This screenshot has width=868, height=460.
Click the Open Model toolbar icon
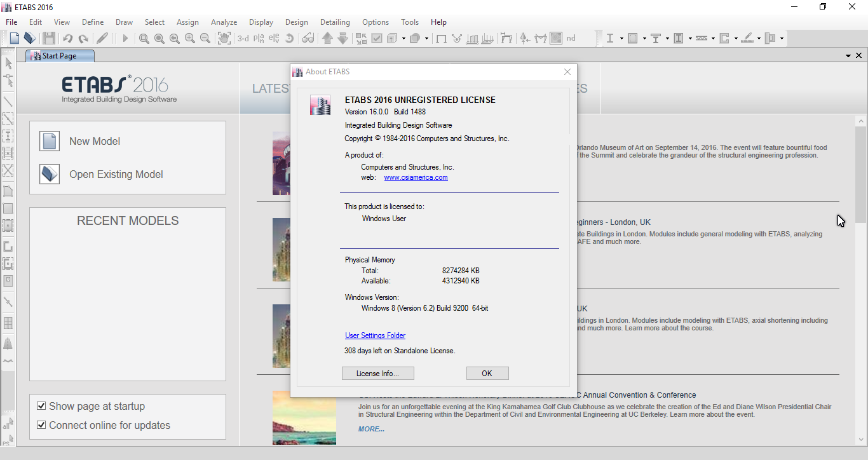click(x=29, y=38)
